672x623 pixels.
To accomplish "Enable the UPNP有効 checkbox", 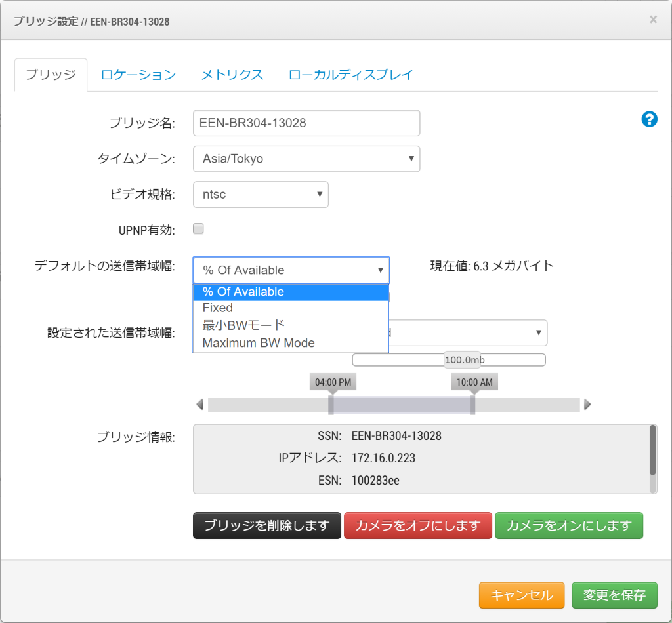I will [198, 229].
